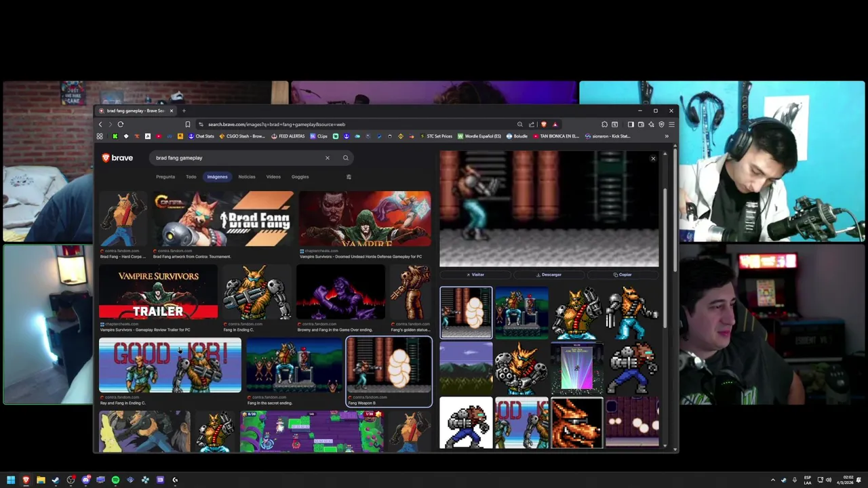
Task: Open File Explorer from the taskbar
Action: point(41,480)
